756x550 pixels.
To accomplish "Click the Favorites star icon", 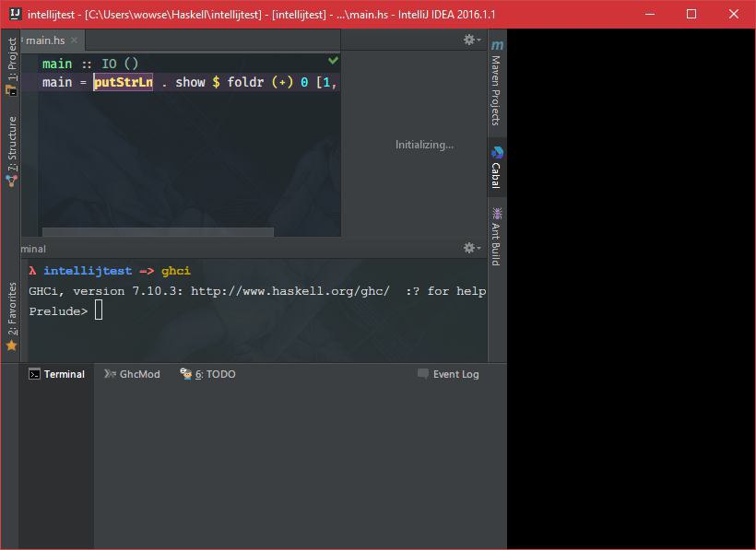I will (12, 345).
